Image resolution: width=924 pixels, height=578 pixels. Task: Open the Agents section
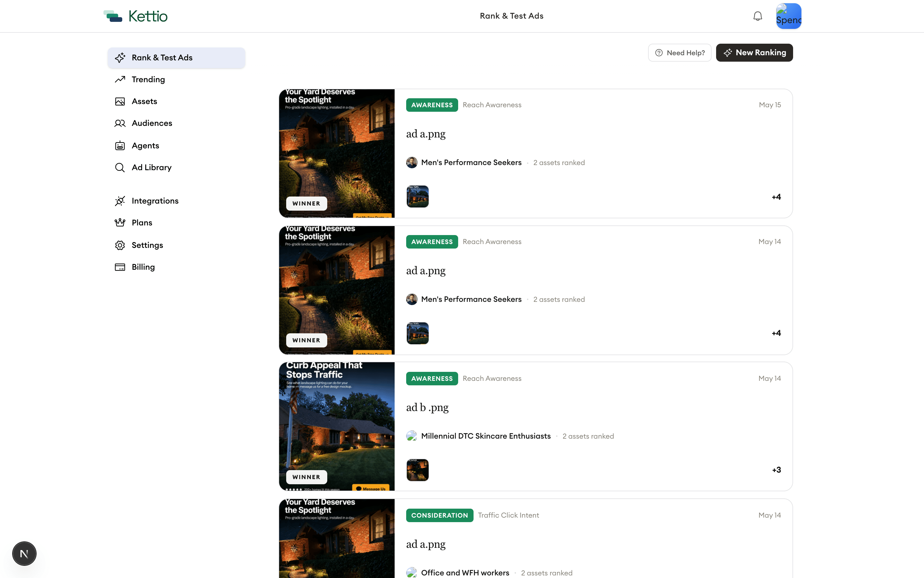click(x=176, y=146)
